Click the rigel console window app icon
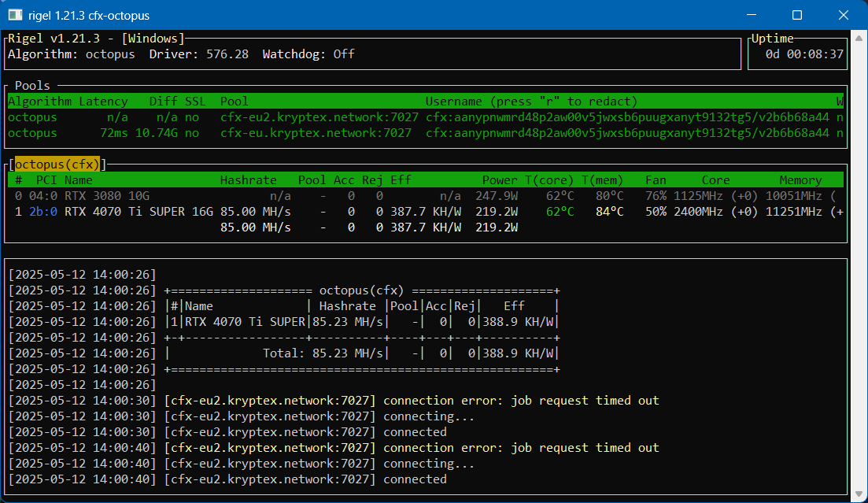The height and width of the screenshot is (503, 868). 16,15
